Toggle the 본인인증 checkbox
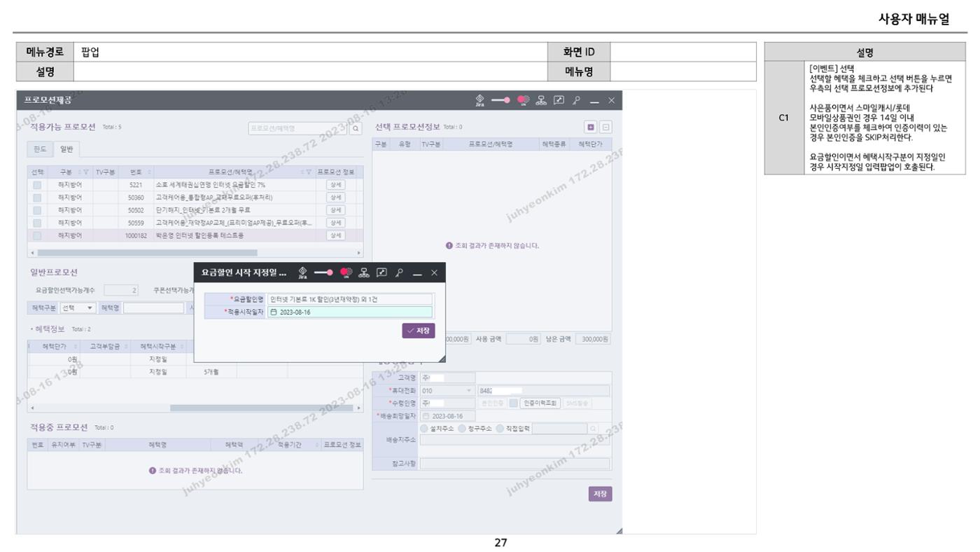The height and width of the screenshot is (552, 980). 513,403
